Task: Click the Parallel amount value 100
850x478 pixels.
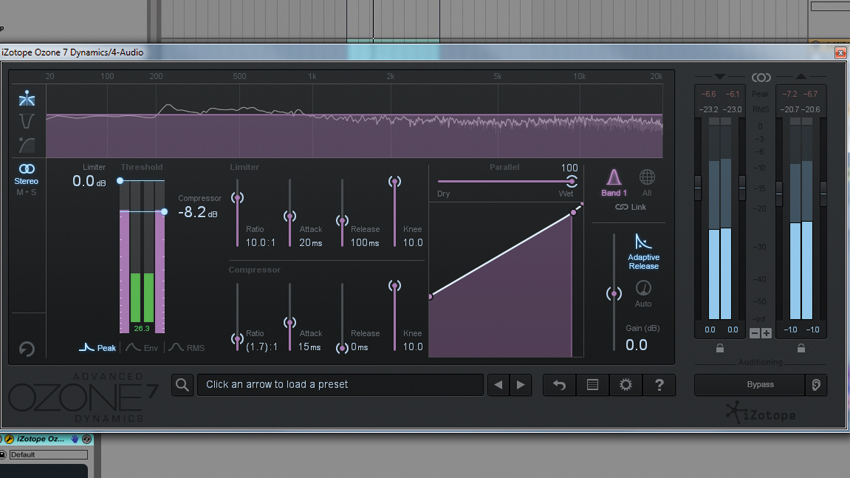Action: 569,168
